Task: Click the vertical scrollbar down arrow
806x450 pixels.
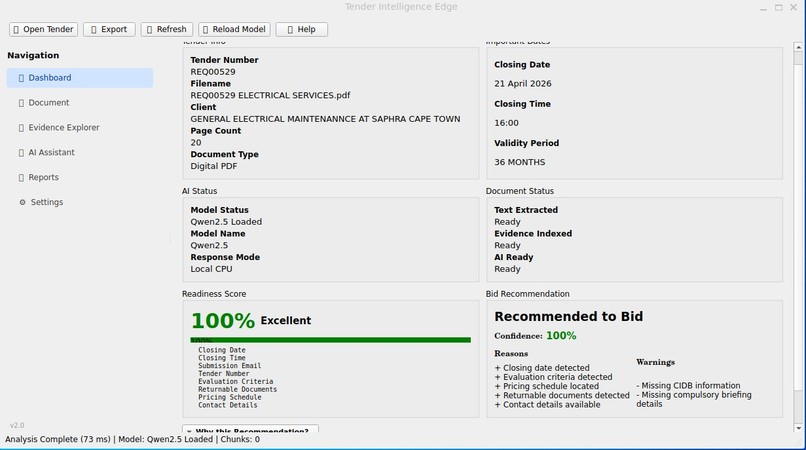Action: tap(798, 428)
